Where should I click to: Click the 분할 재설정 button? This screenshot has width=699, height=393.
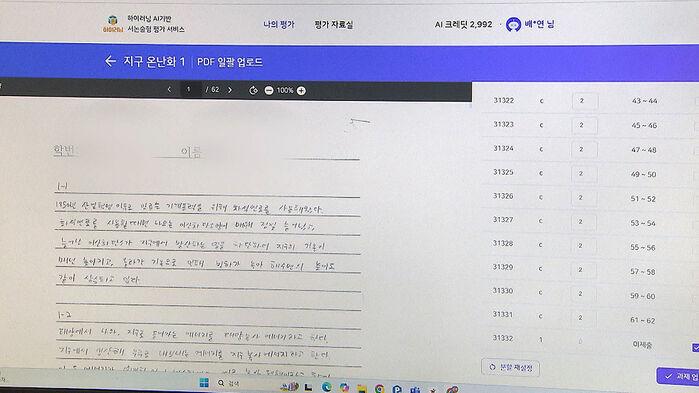coord(510,367)
